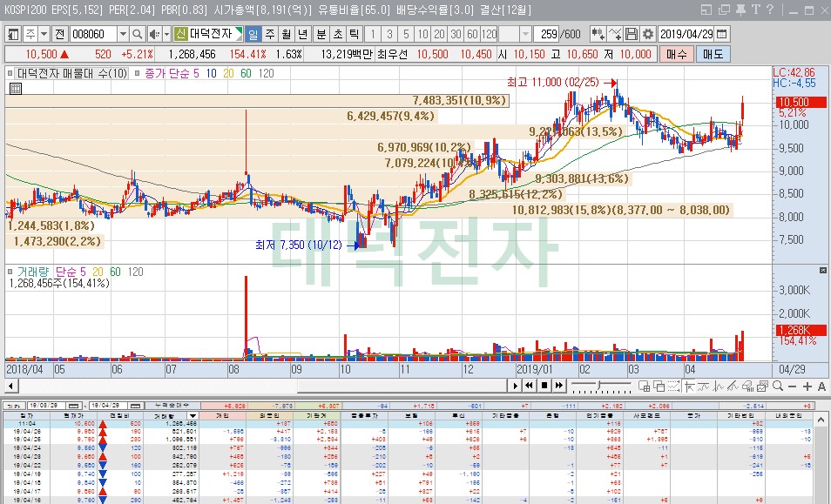The image size is (831, 504).
Task: Click the crosshair cursor tool icon
Action: click(689, 386)
